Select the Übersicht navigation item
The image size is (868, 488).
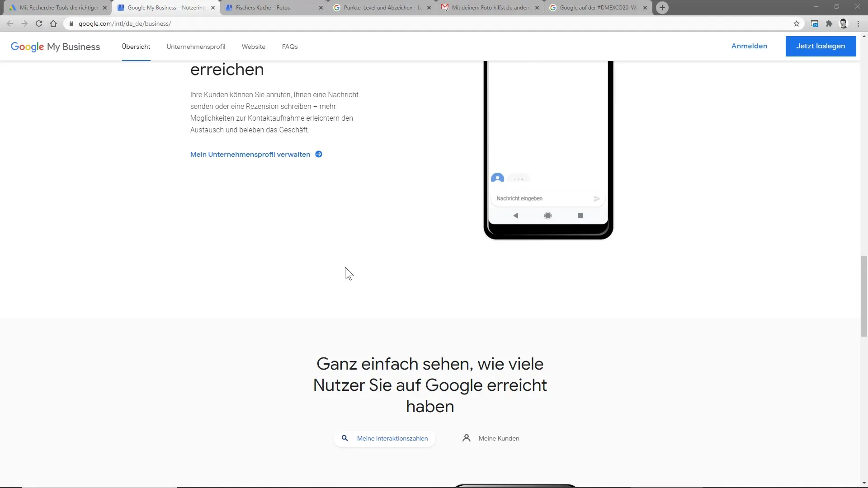(136, 47)
